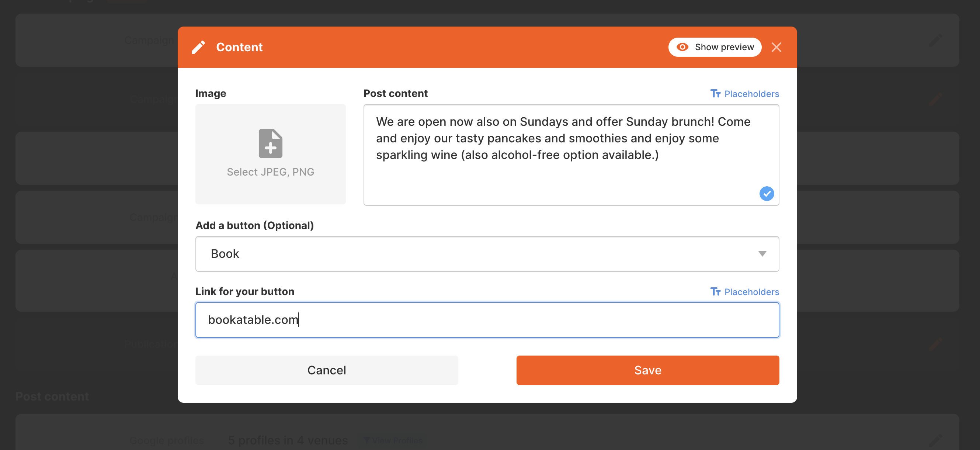The height and width of the screenshot is (450, 980).
Task: Click the pencil icon in Content header
Action: coord(198,47)
